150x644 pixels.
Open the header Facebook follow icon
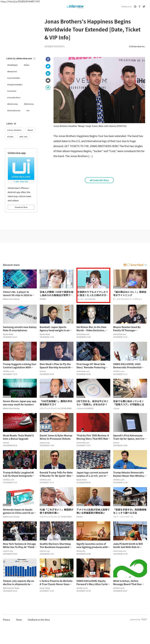[139, 6]
